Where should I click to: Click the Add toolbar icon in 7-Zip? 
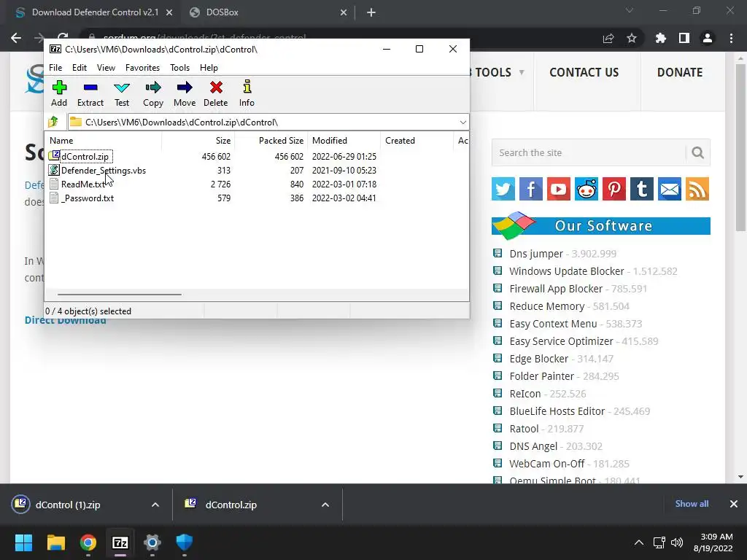tap(59, 93)
